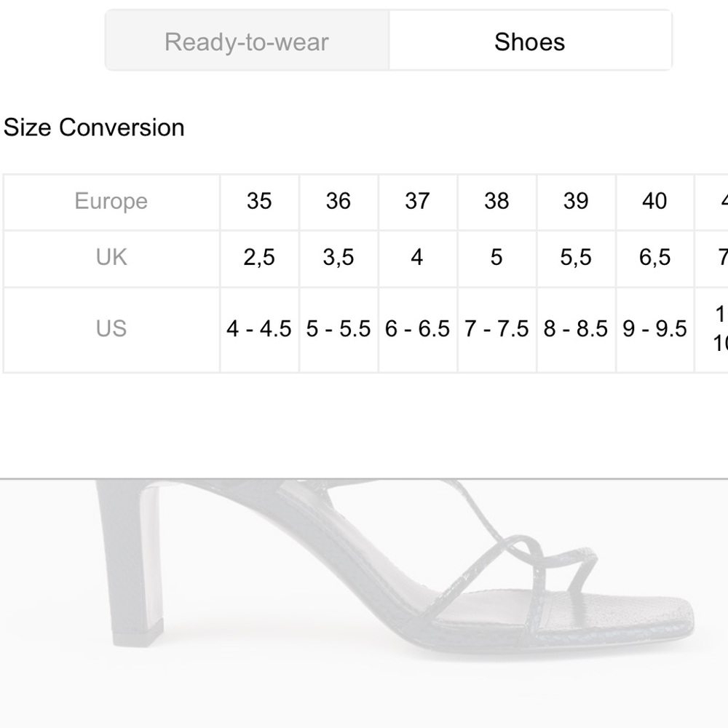Select US size 6 - 6.5 cell
The width and height of the screenshot is (728, 728).
pos(417,328)
